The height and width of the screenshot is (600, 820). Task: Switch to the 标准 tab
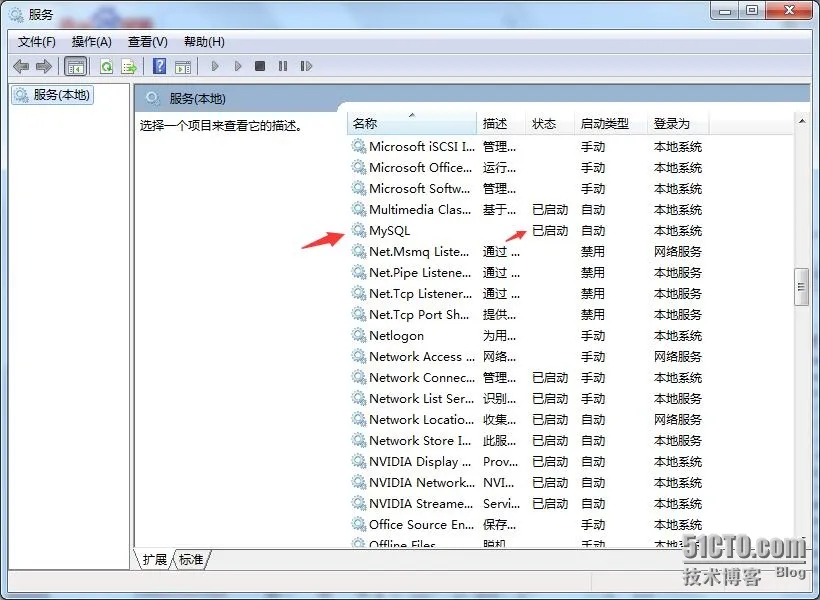coord(190,560)
